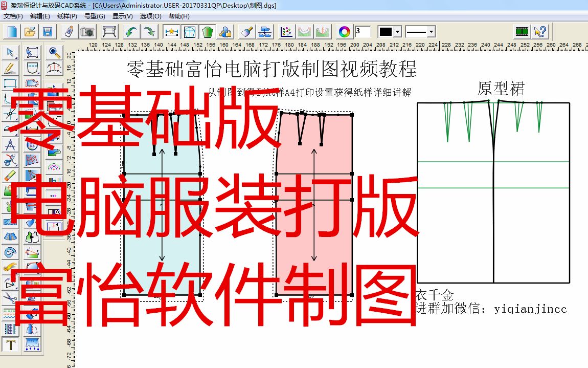Click the 原型裙 label text
The image size is (588, 368).
(501, 89)
